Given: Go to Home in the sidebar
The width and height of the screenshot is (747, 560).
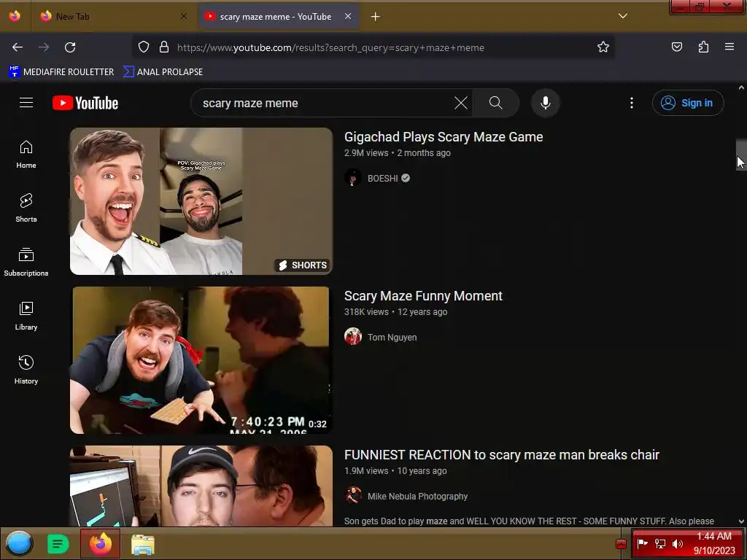Looking at the screenshot, I should tap(26, 155).
